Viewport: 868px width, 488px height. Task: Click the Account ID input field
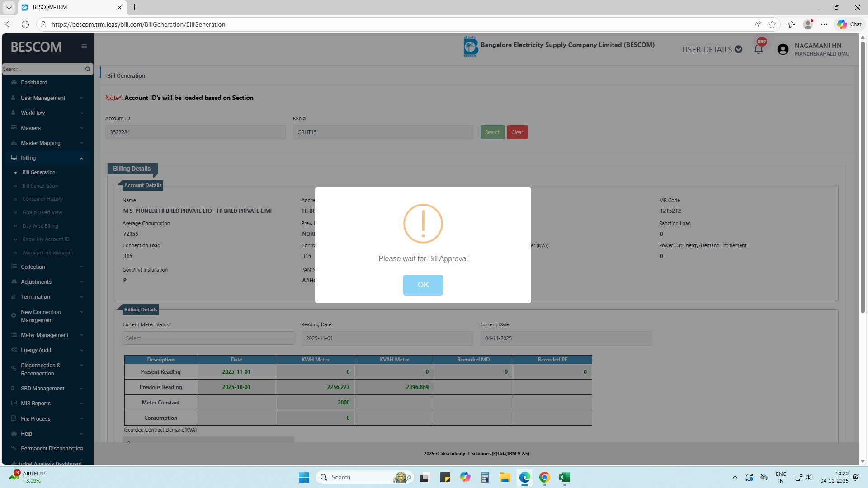pyautogui.click(x=195, y=132)
